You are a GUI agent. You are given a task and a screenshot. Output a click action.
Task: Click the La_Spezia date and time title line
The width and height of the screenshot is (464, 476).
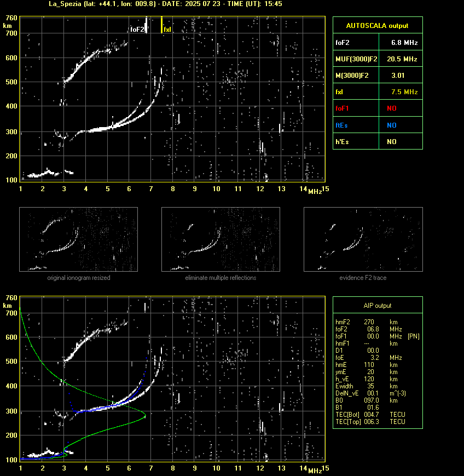[166, 4]
